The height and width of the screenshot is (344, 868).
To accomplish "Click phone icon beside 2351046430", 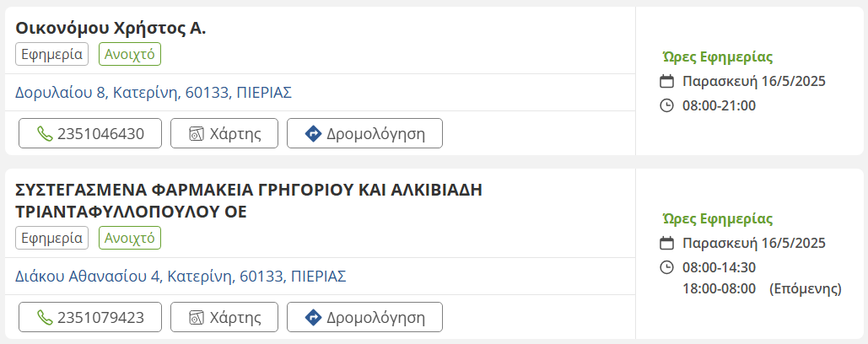I will point(45,133).
